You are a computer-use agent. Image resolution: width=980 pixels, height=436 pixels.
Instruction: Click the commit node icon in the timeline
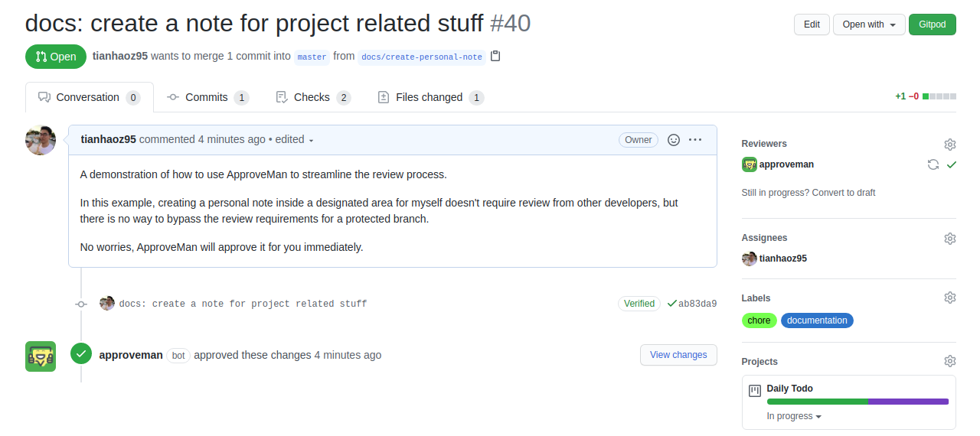(81, 304)
